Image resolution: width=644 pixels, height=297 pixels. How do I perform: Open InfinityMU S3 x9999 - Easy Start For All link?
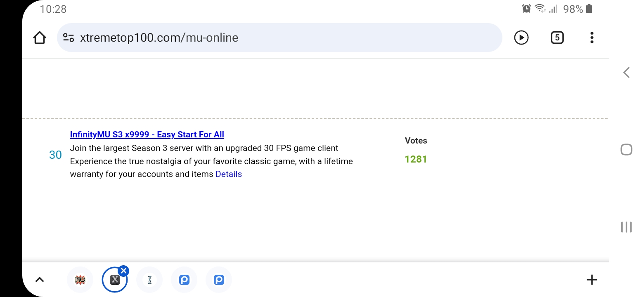click(147, 134)
